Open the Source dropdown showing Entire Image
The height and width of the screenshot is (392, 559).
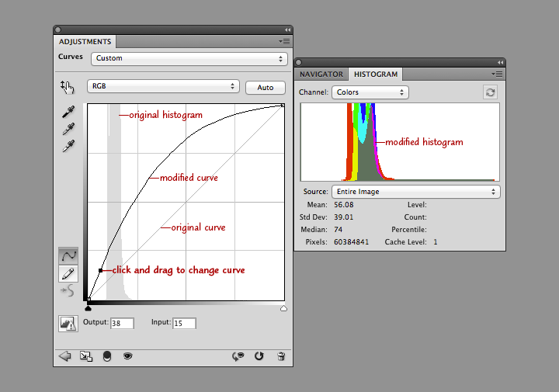[415, 192]
